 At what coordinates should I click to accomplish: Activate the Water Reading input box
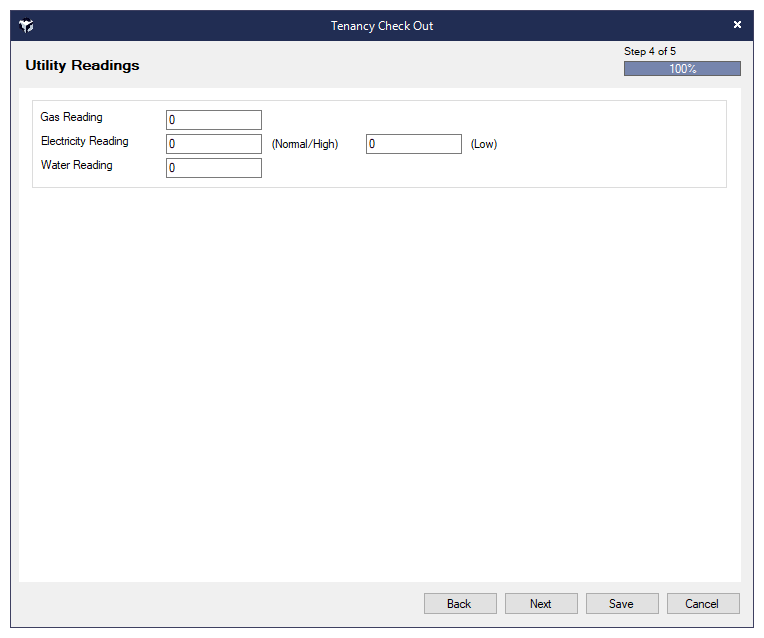pyautogui.click(x=213, y=168)
